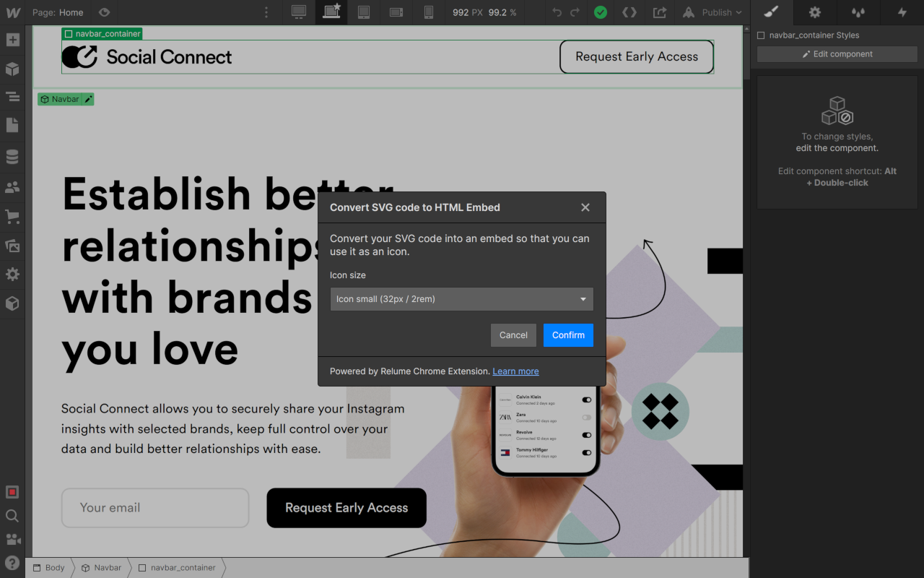Viewport: 924px width, 578px height.
Task: Open the Pages panel
Action: click(12, 125)
